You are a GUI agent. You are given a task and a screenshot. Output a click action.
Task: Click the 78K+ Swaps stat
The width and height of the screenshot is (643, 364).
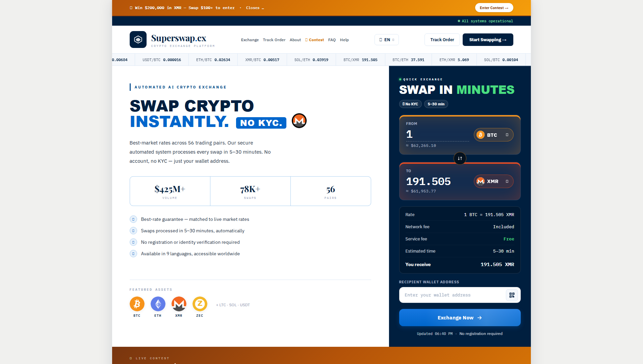click(x=250, y=191)
